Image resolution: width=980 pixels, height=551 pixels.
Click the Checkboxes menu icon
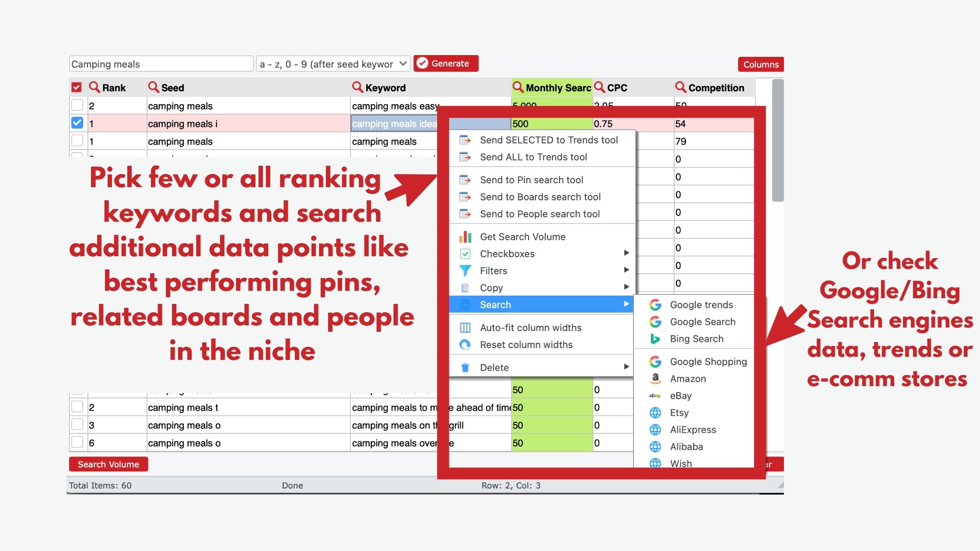pyautogui.click(x=465, y=254)
